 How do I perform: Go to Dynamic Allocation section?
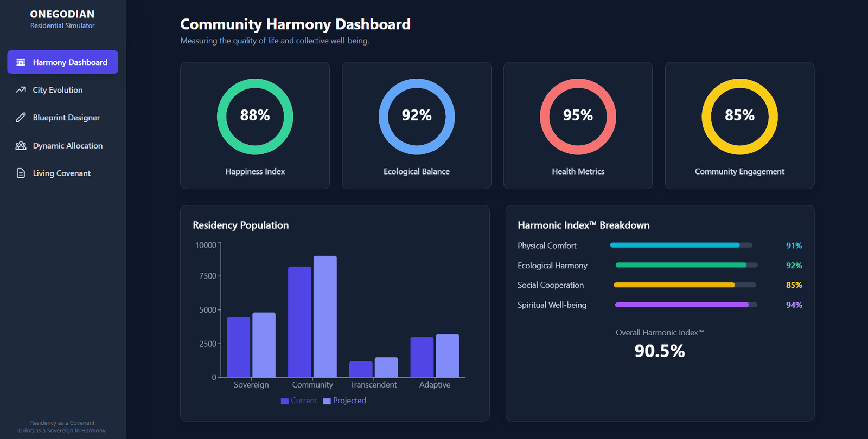pos(67,145)
